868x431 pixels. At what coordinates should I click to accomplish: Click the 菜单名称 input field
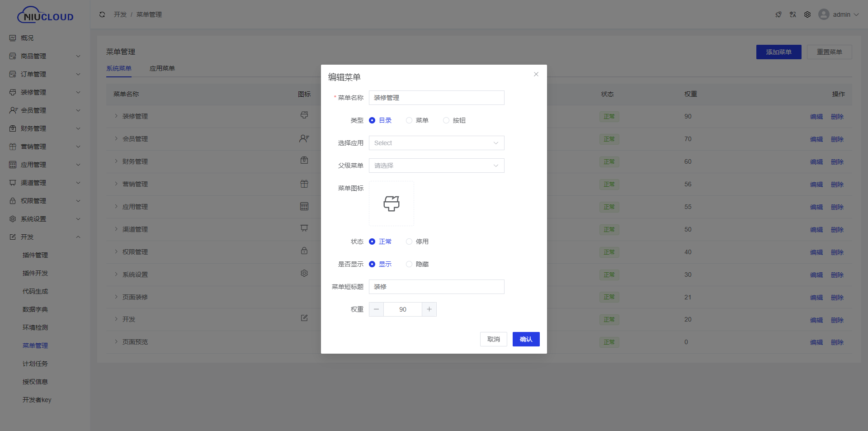tap(437, 98)
